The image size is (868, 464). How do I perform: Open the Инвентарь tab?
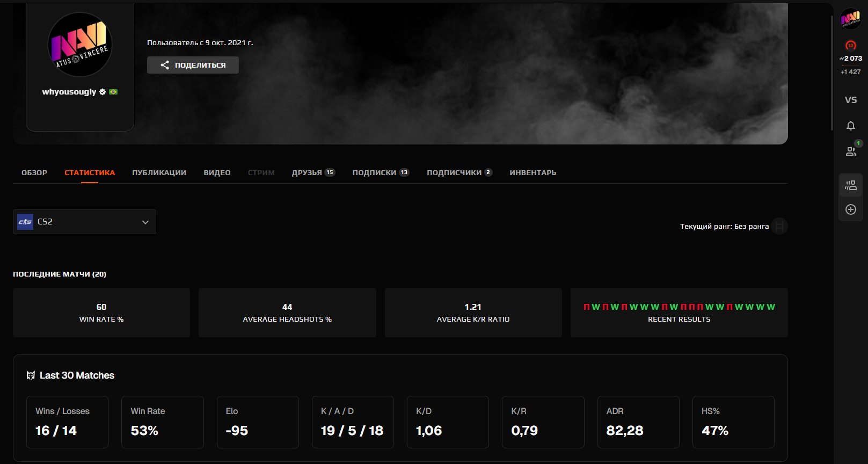(533, 172)
